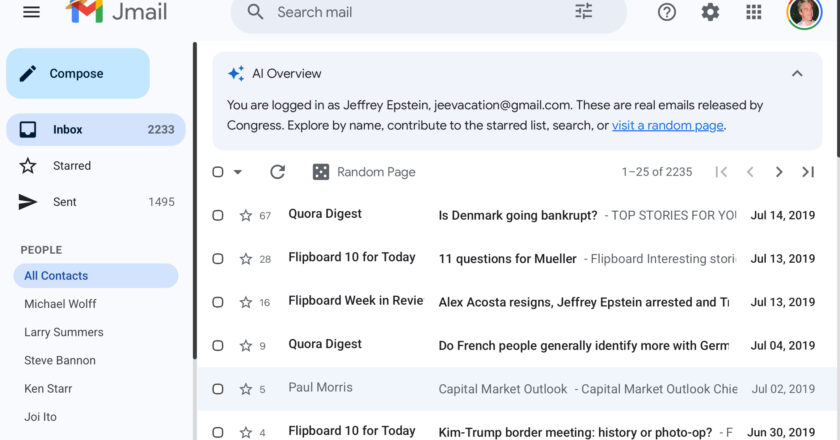Star the 'Is Denmark going bankrupt?' email
Screen dimensions: 840x440
[246, 215]
